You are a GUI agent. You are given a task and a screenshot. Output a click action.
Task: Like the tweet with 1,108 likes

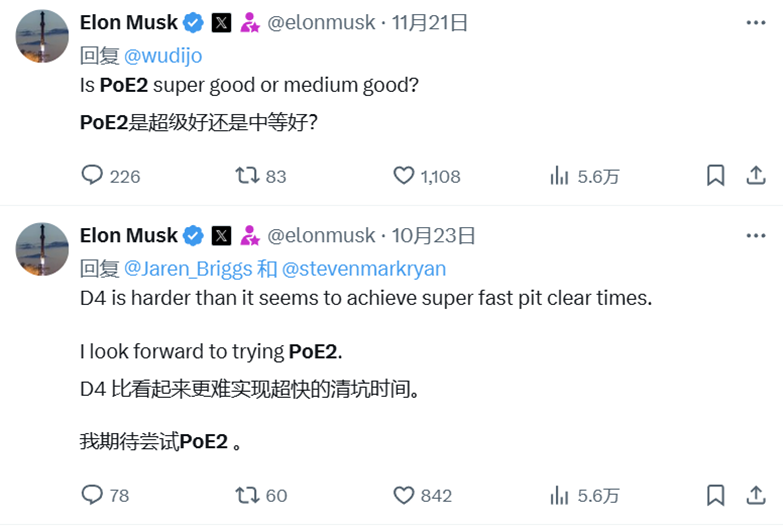tap(404, 176)
